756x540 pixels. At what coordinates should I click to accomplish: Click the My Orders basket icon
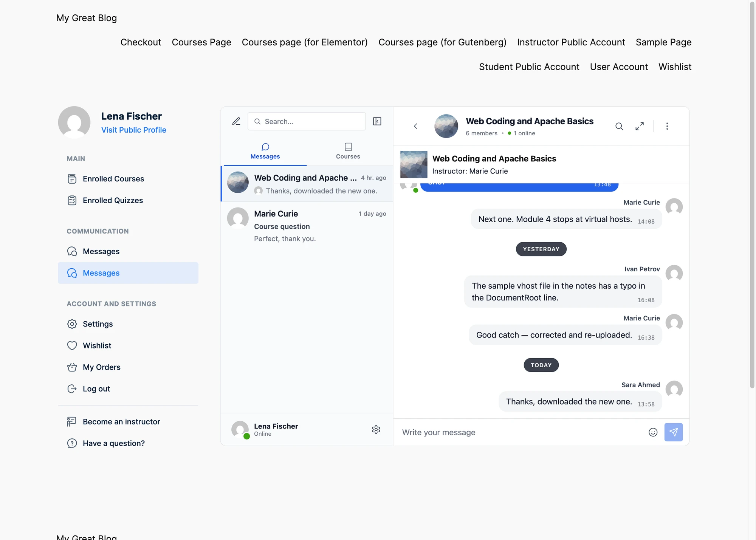point(72,367)
